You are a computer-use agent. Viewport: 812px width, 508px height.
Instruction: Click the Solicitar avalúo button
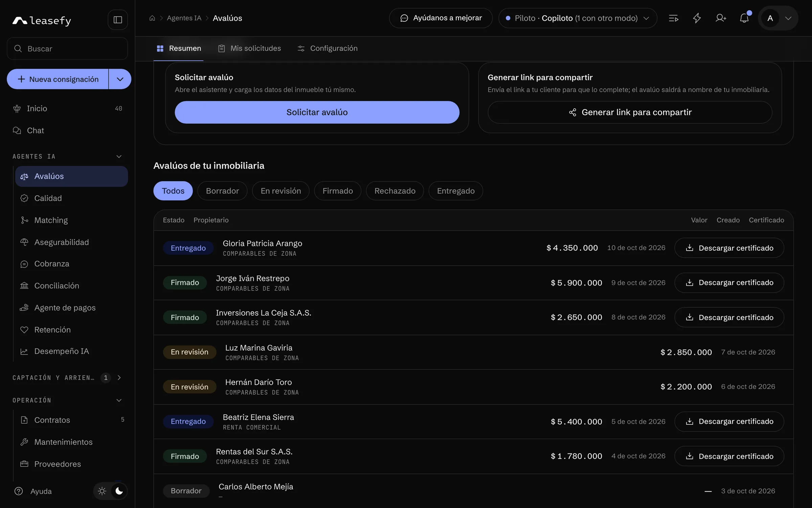coord(317,112)
